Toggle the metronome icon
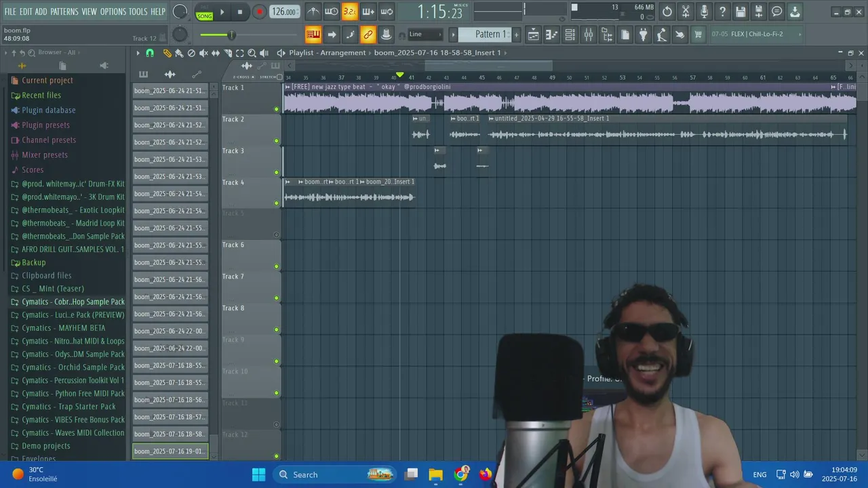The width and height of the screenshot is (868, 488). (313, 12)
